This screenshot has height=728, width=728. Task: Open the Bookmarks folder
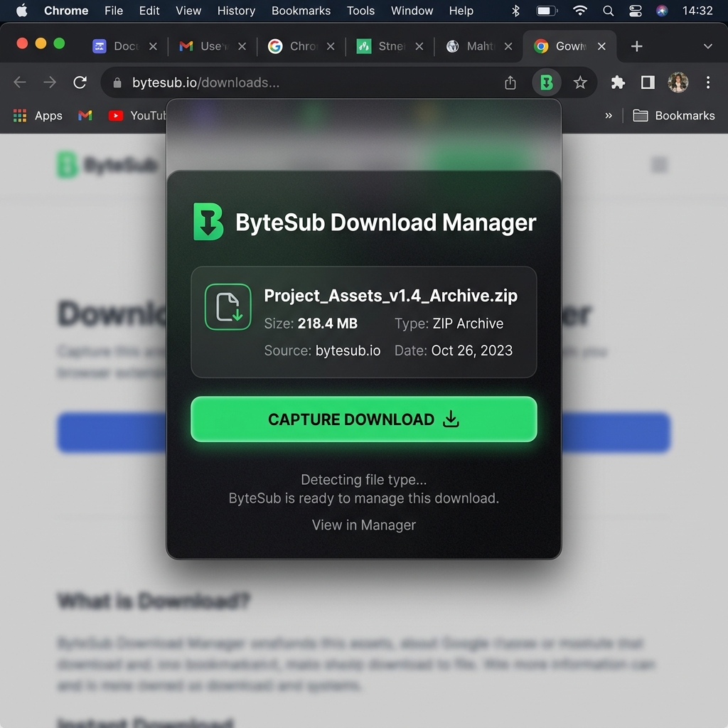click(x=674, y=116)
